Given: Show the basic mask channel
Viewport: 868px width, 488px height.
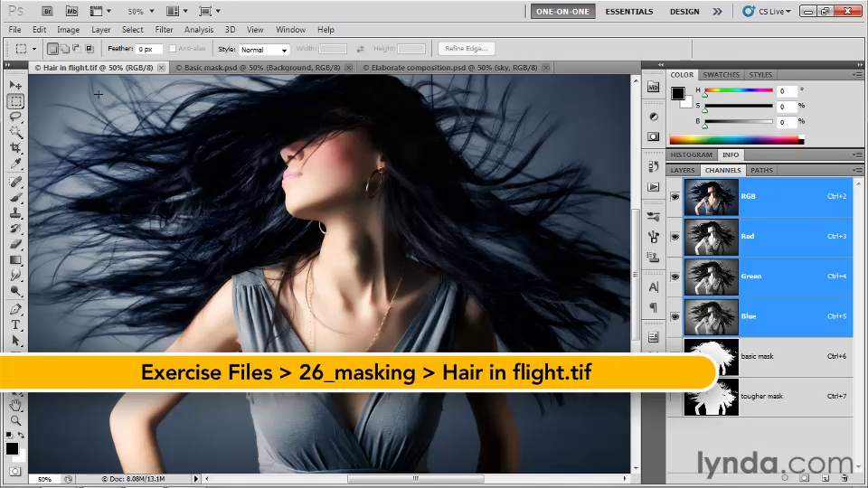Looking at the screenshot, I should coord(675,356).
